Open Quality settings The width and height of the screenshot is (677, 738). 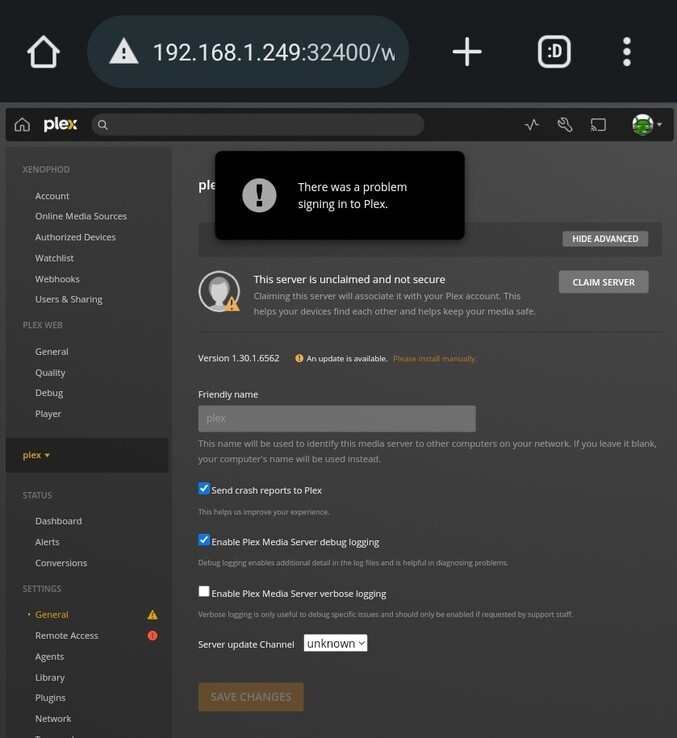pos(50,373)
